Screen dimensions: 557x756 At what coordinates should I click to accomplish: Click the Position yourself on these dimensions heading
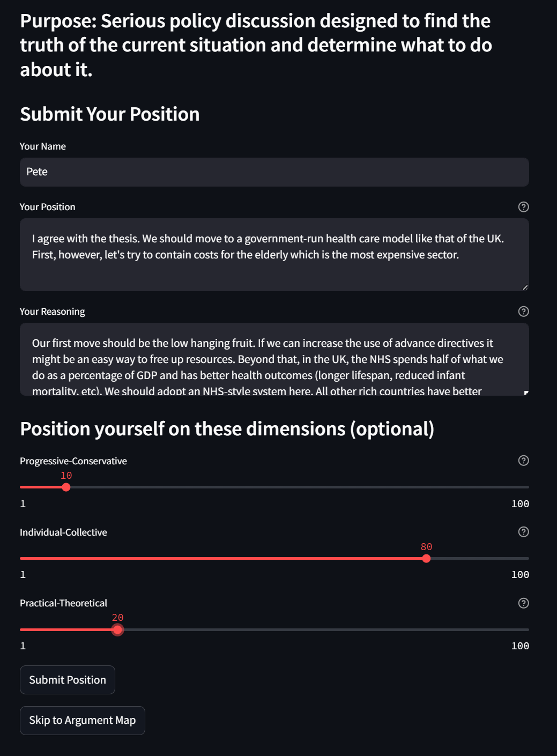227,429
